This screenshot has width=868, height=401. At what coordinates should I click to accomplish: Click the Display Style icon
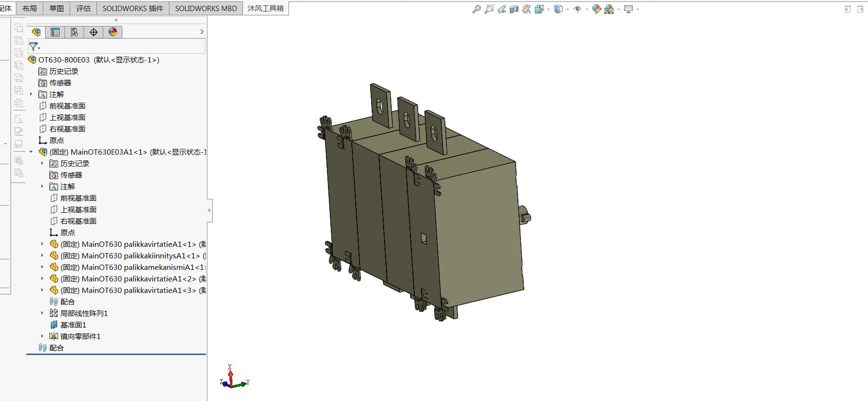tap(558, 9)
